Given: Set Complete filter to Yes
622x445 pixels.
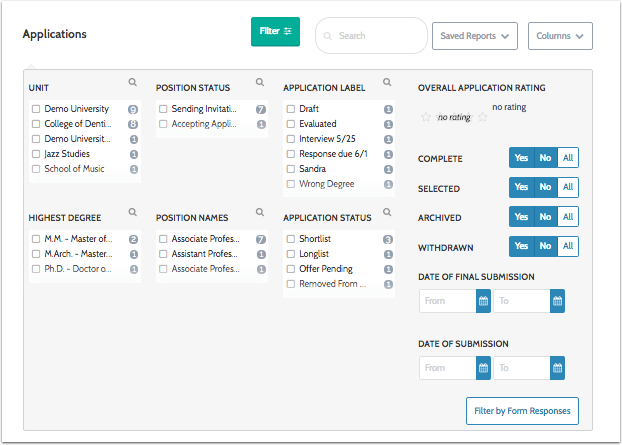Looking at the screenshot, I should pos(522,158).
